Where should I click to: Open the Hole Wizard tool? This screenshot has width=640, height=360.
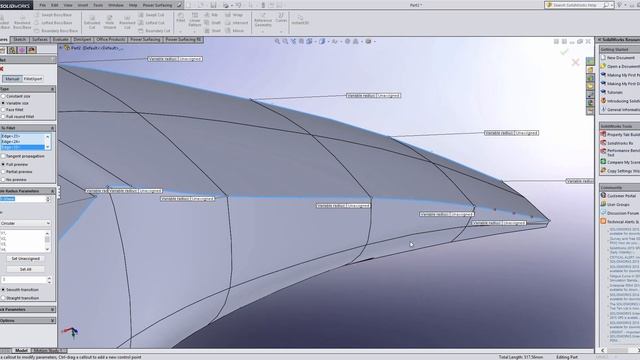point(109,22)
